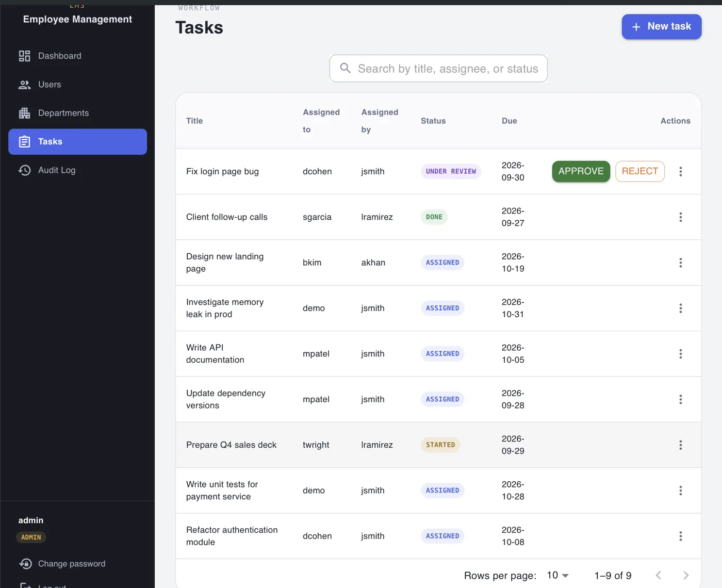722x588 pixels.
Task: Click assignee twright in the table
Action: point(316,445)
